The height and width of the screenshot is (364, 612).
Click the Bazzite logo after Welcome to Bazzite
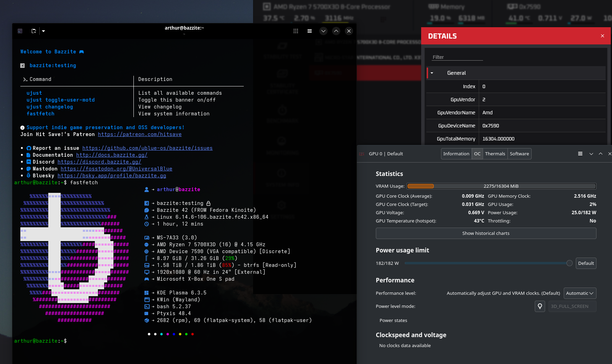tap(82, 52)
